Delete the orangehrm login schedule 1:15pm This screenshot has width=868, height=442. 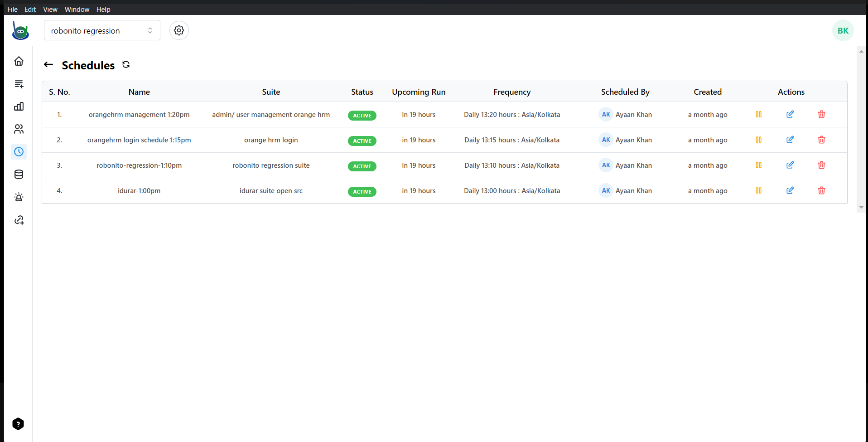pos(821,140)
